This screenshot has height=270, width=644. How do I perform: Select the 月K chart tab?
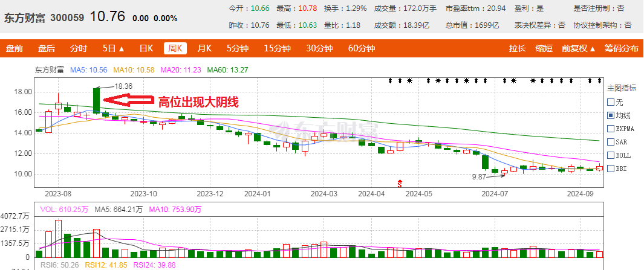[205, 49]
